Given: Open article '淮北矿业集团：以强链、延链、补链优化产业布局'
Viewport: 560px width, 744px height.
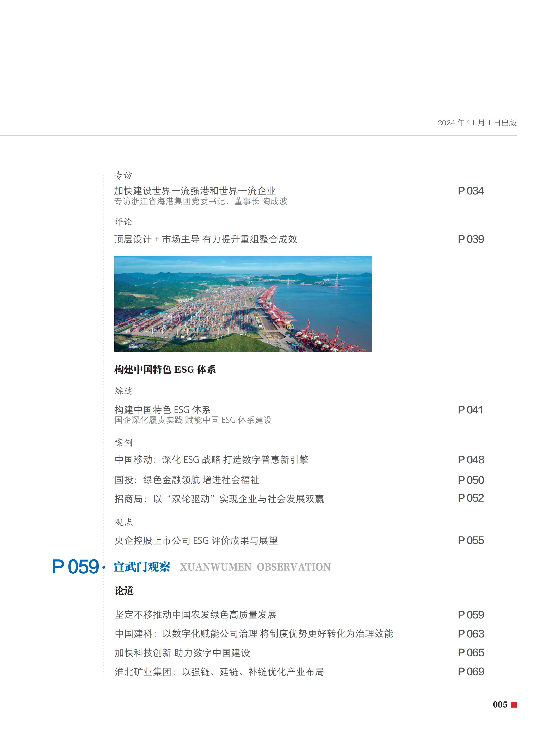Looking at the screenshot, I should tap(219, 672).
